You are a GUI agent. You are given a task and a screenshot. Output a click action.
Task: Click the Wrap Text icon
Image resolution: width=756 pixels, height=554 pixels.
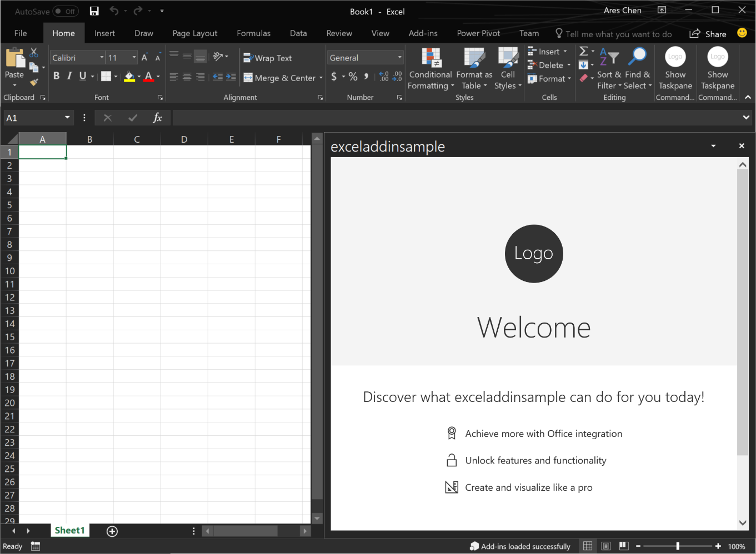pyautogui.click(x=247, y=57)
